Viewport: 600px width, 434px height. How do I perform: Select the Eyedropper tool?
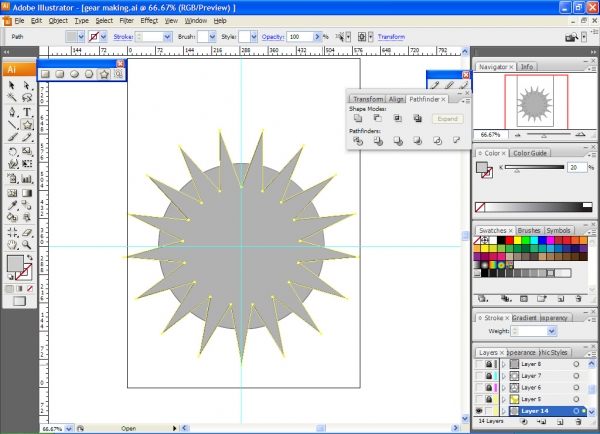(12, 205)
